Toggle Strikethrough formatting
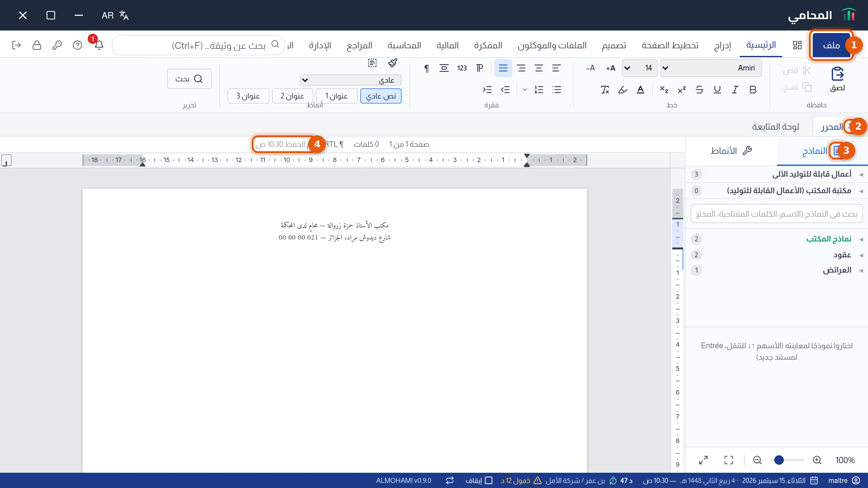Image resolution: width=868 pixels, height=488 pixels. 700,90
